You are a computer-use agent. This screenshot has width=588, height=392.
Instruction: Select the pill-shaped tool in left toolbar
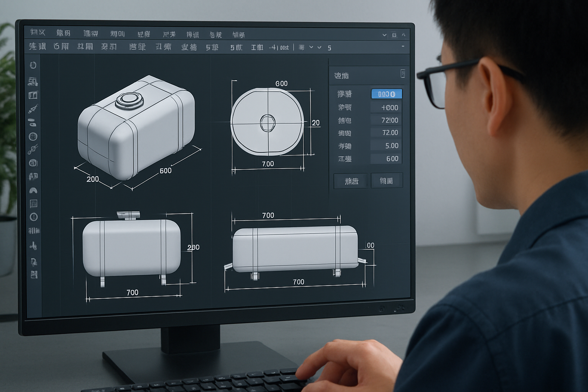click(33, 122)
